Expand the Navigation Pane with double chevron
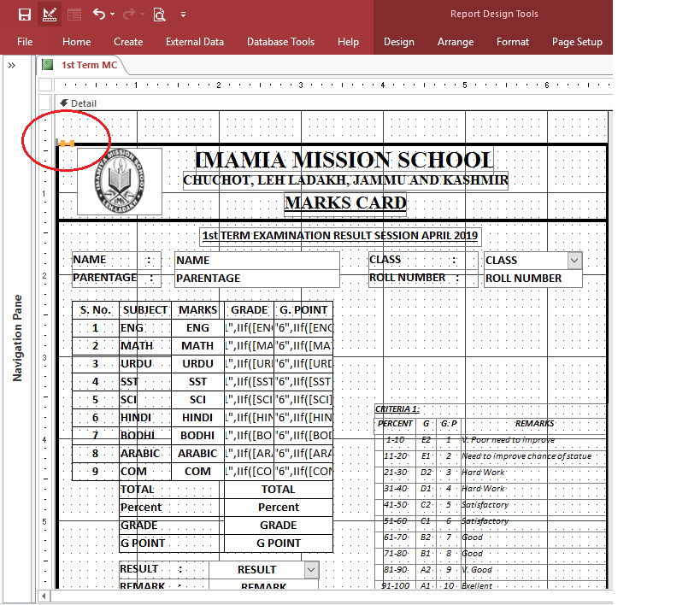The image size is (700, 605). (12, 66)
